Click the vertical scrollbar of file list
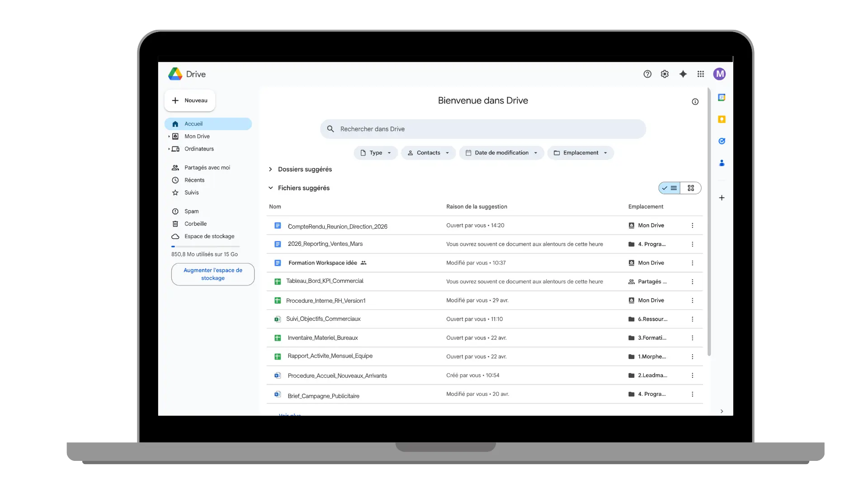The width and height of the screenshot is (868, 488). tap(709, 221)
